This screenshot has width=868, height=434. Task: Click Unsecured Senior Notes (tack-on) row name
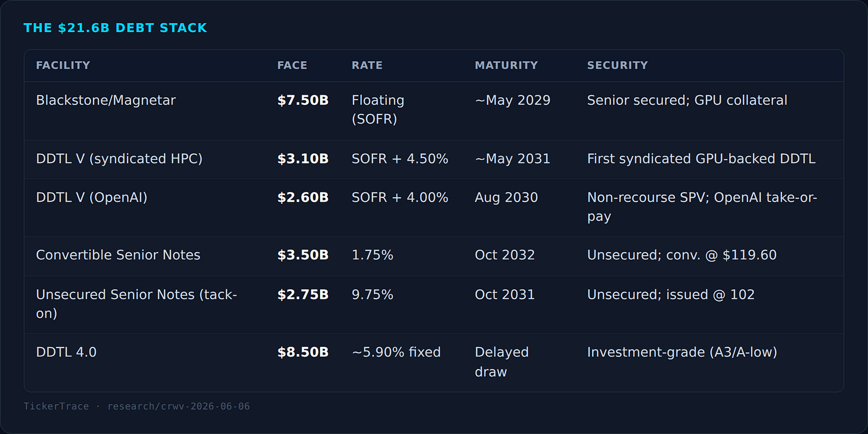click(137, 304)
